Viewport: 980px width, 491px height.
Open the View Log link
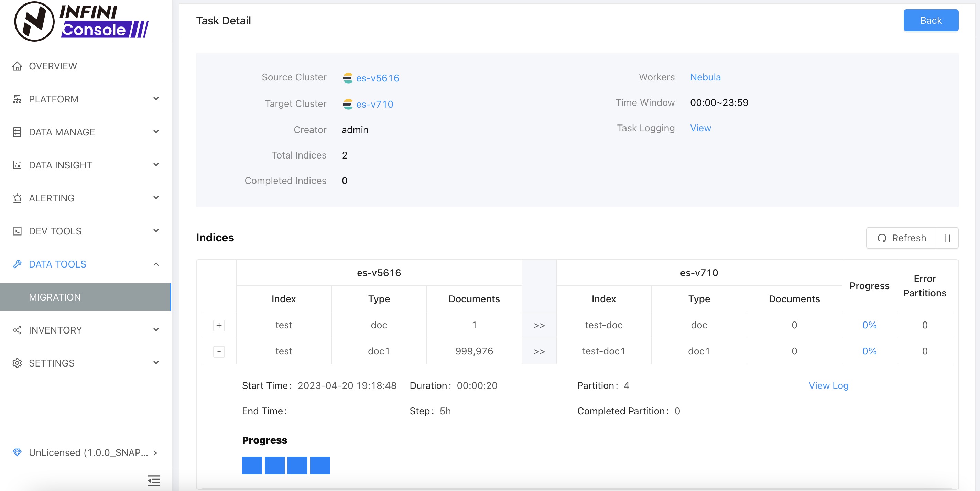point(828,386)
